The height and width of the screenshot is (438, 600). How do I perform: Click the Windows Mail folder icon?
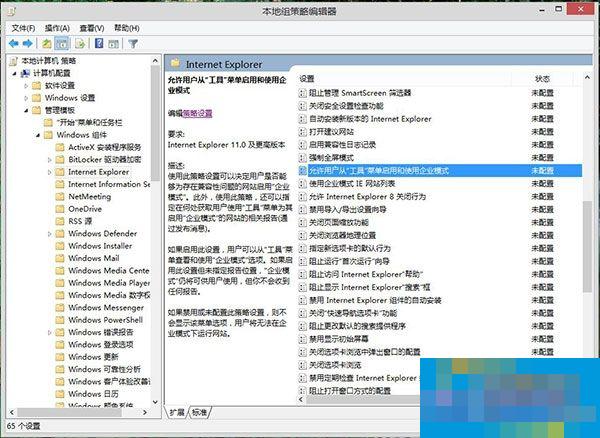point(60,258)
